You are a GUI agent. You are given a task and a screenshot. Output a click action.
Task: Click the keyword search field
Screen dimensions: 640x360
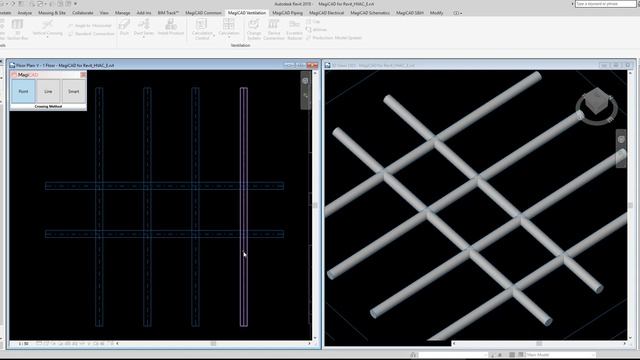point(606,4)
